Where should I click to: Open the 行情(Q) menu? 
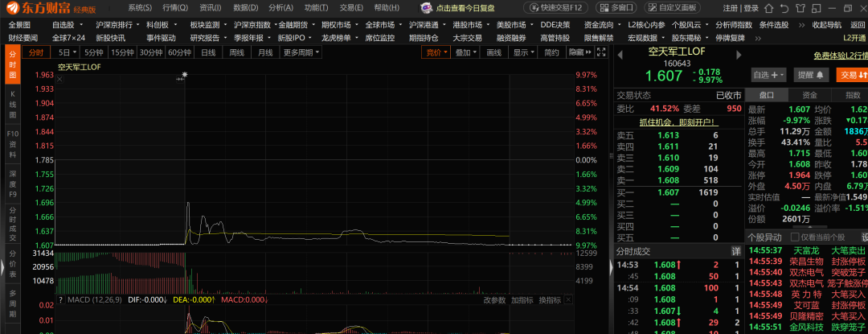point(175,8)
